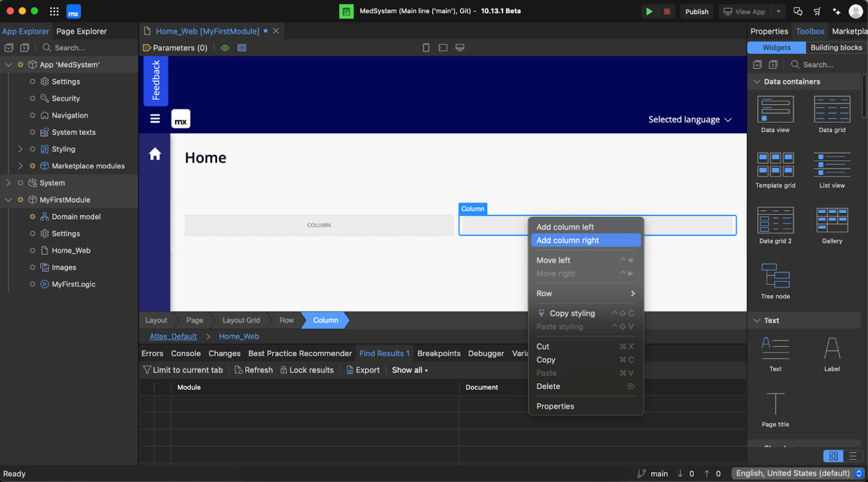
Task: Switch to the Best Practice Recommender tab
Action: [300, 353]
